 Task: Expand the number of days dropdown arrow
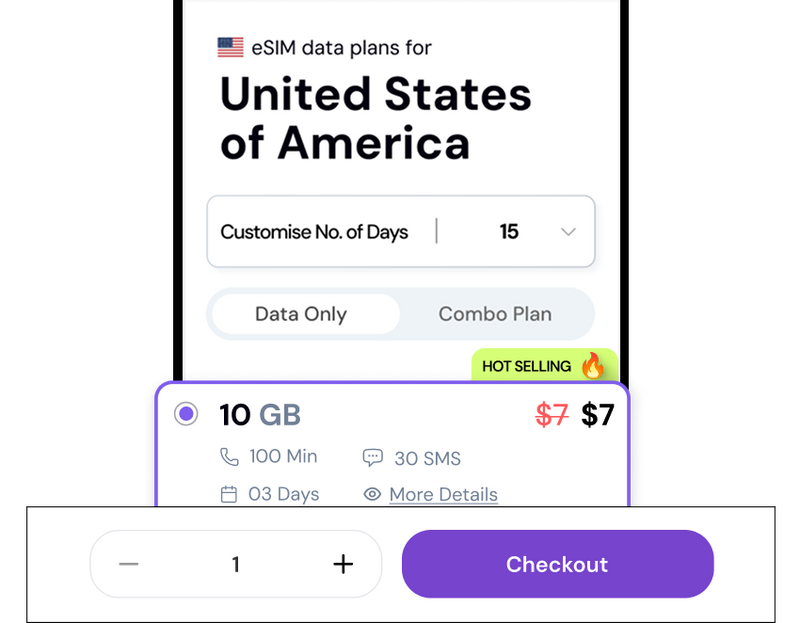pos(568,232)
